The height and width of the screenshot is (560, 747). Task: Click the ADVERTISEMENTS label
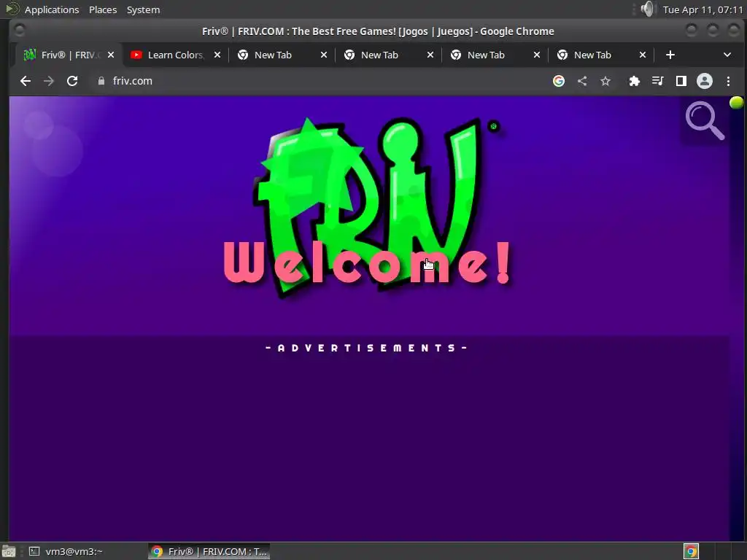click(366, 348)
